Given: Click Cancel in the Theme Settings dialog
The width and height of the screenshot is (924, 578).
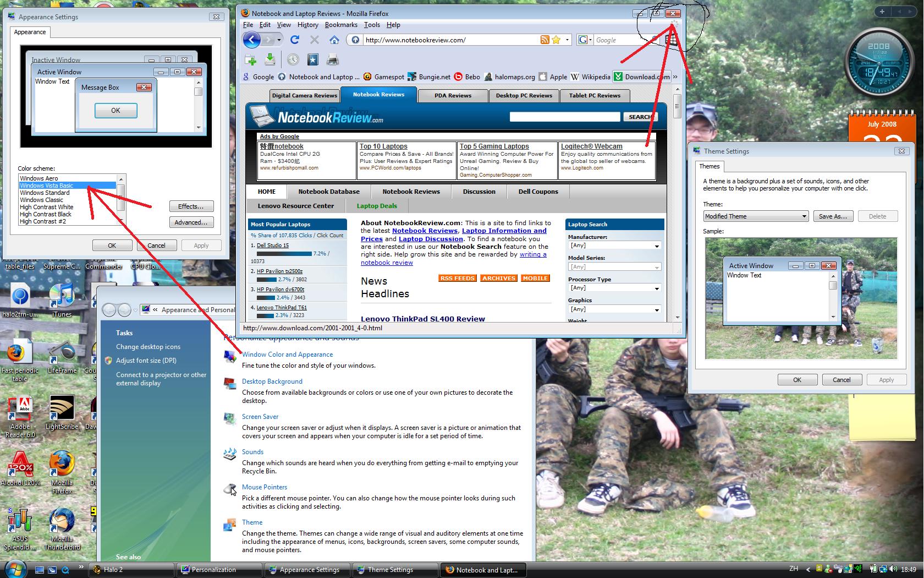Looking at the screenshot, I should [842, 380].
